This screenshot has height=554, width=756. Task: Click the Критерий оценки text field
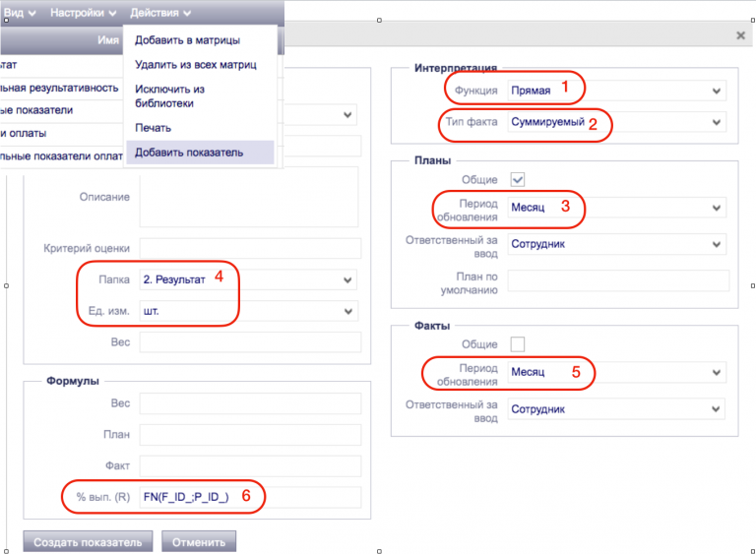click(250, 248)
